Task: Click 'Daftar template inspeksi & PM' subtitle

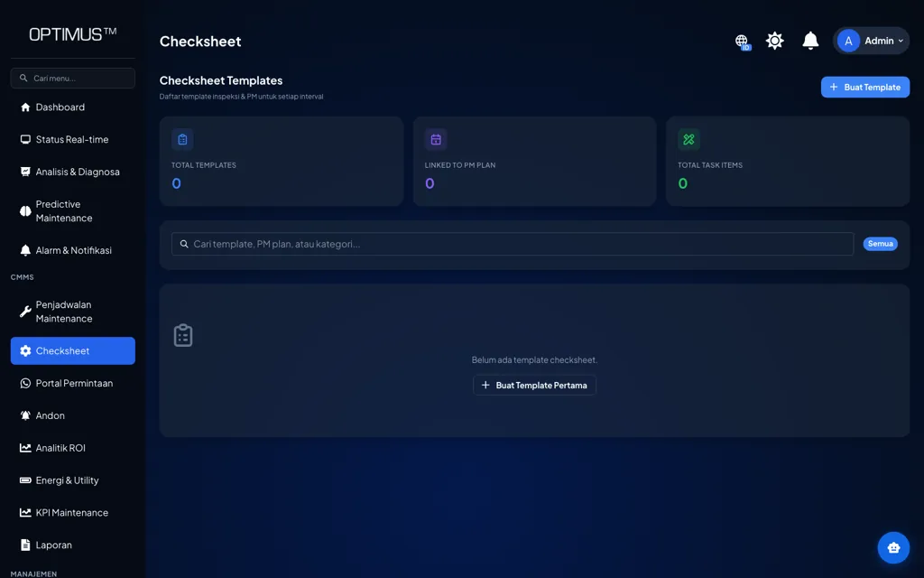Action: click(241, 97)
